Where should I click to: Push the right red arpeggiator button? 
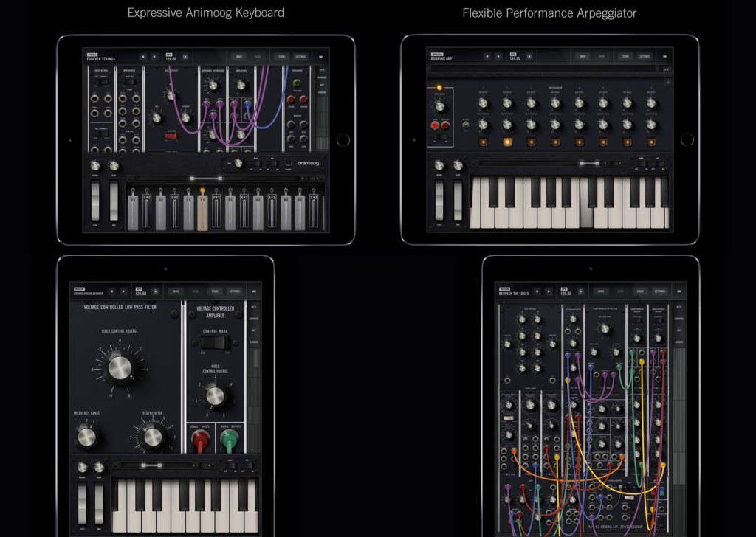445,125
